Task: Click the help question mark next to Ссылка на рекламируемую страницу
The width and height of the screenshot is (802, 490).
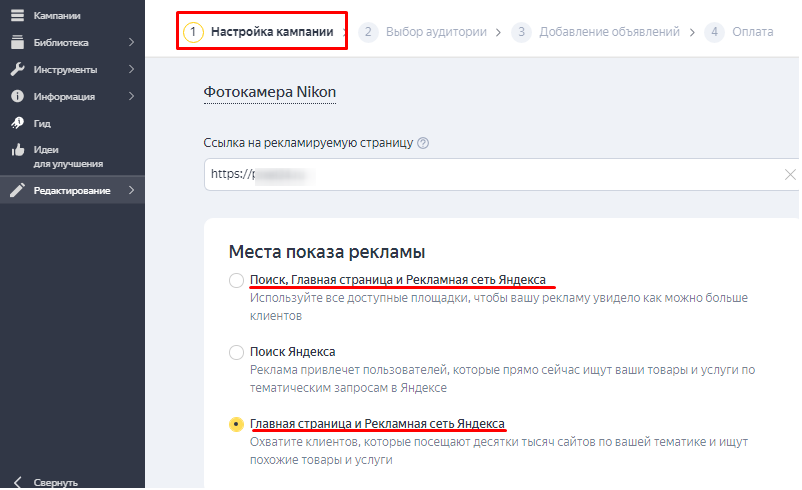Action: coord(422,143)
